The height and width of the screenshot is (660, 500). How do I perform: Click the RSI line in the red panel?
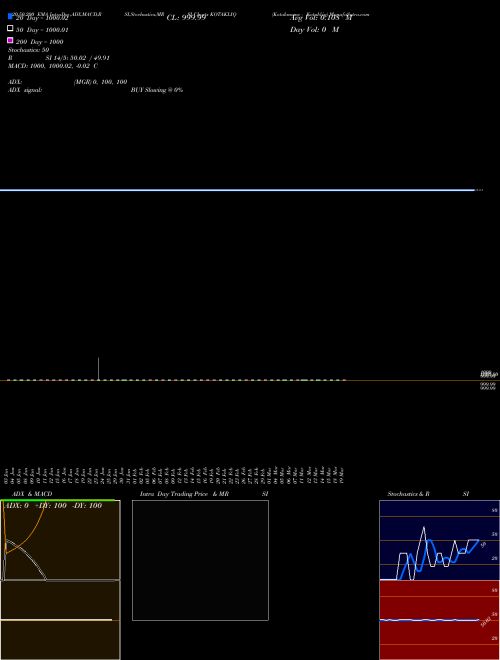[x=429, y=620]
